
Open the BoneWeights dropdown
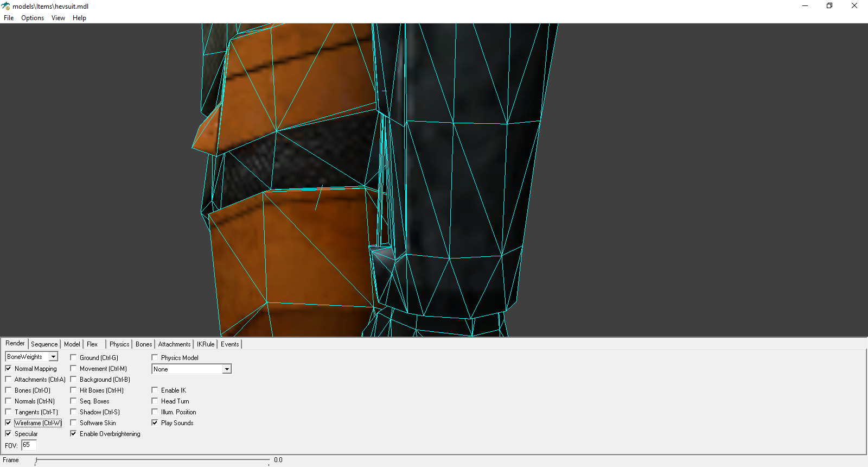pyautogui.click(x=53, y=357)
